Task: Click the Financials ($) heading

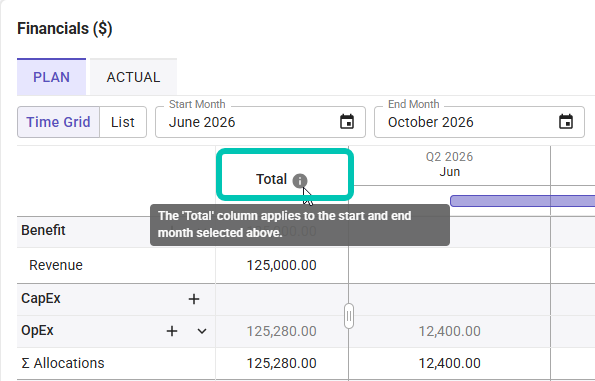Action: point(65,29)
